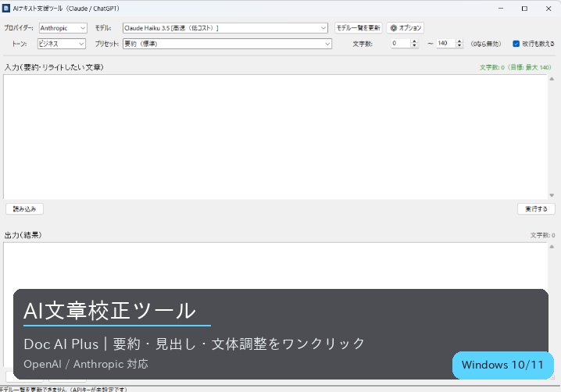This screenshot has width=561, height=392.
Task: Open the プロバイダー dropdown showing Anthropic
Action: point(63,28)
